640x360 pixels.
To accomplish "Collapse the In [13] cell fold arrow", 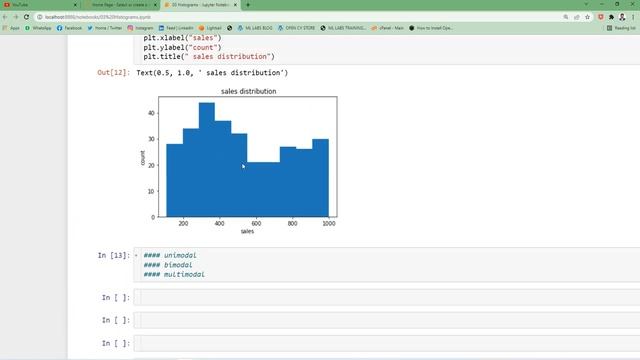I will click(136, 256).
